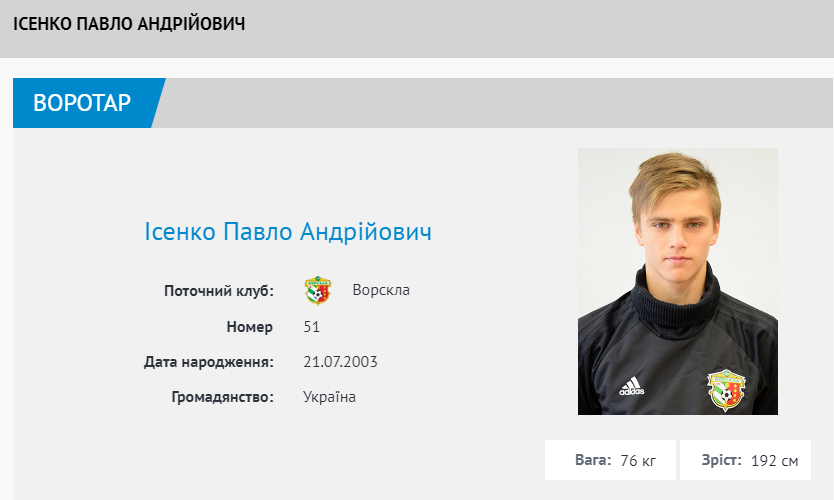Click the Adidas logo on the jacket

[x=630, y=385]
